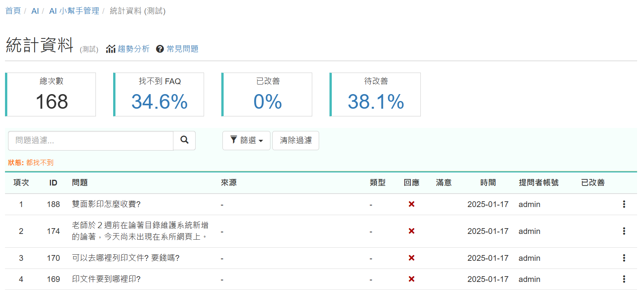This screenshot has height=290, width=644.
Task: Click the 已改善 0% stat card
Action: click(267, 94)
